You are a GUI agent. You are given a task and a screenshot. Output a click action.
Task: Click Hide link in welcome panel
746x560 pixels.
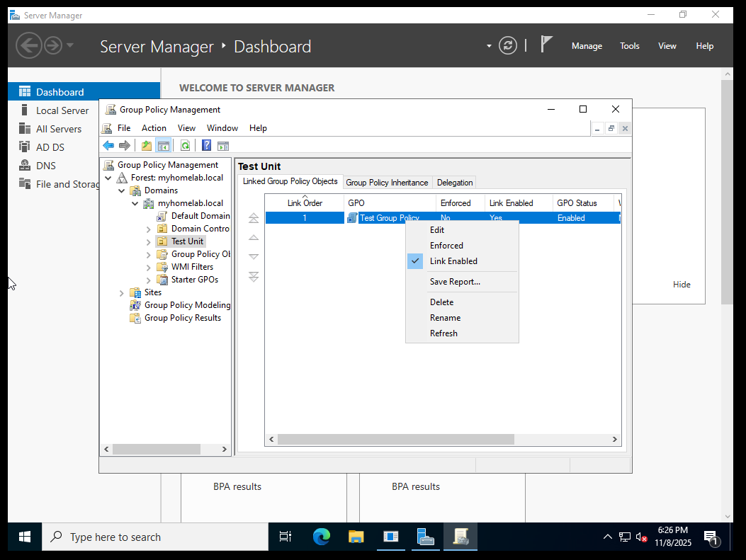[682, 285]
